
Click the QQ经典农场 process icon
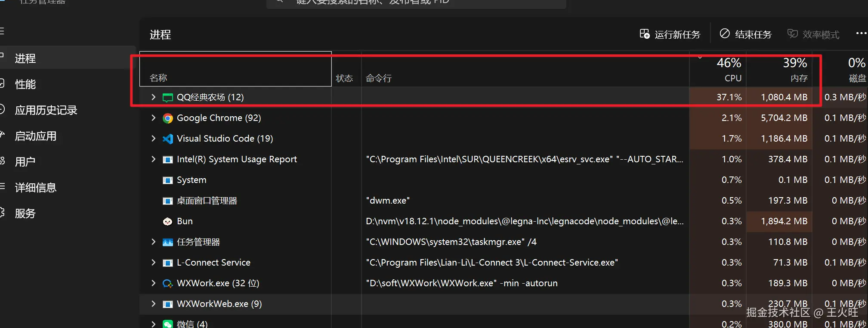pyautogui.click(x=168, y=98)
